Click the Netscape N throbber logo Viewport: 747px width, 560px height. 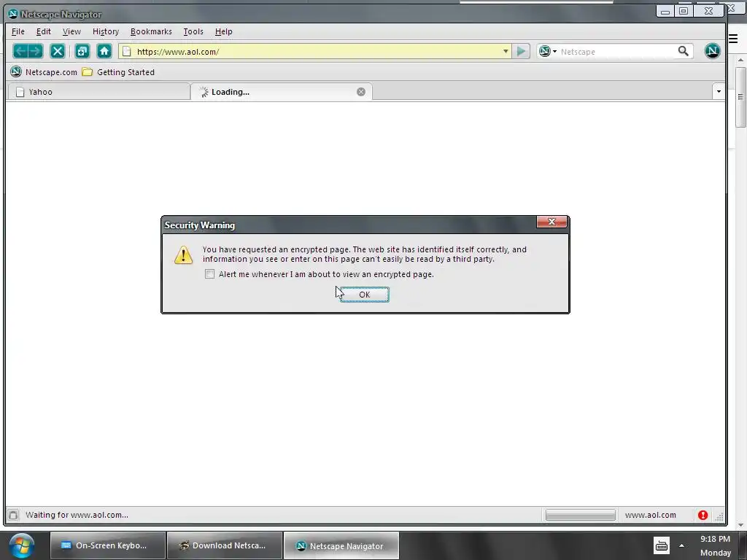(712, 51)
